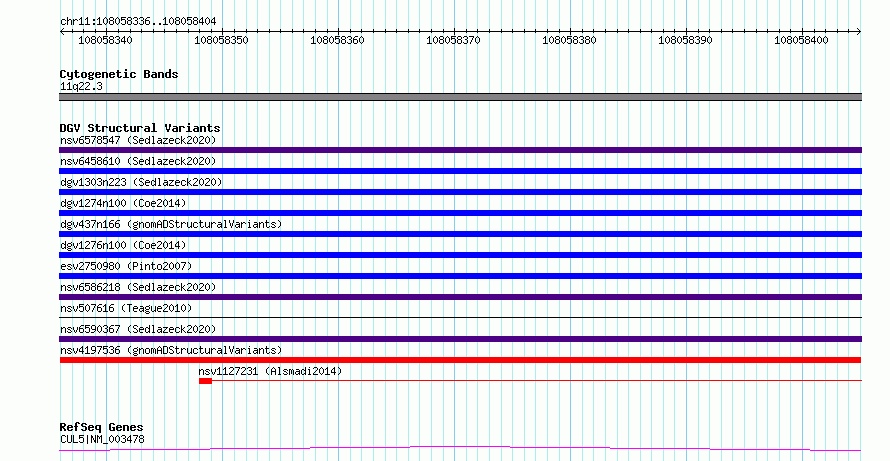Click the magenta CUL5 gene line
890x461 pixels.
pyautogui.click(x=460, y=449)
